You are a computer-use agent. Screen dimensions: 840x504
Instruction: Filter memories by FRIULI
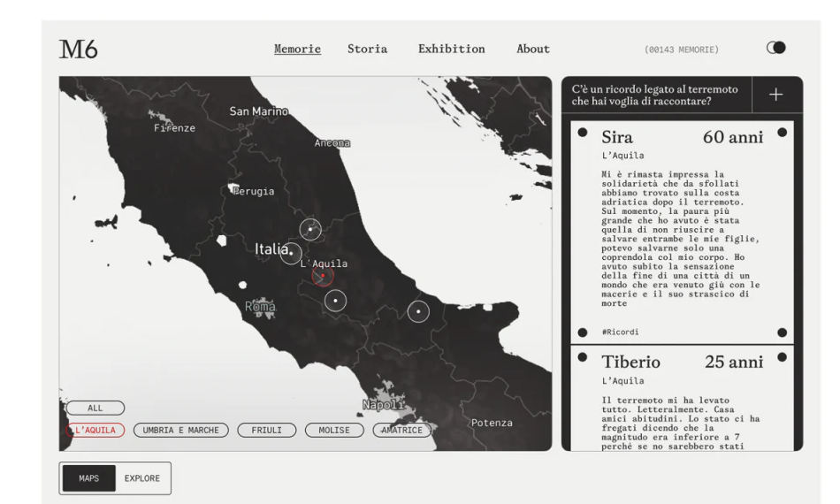(x=267, y=430)
